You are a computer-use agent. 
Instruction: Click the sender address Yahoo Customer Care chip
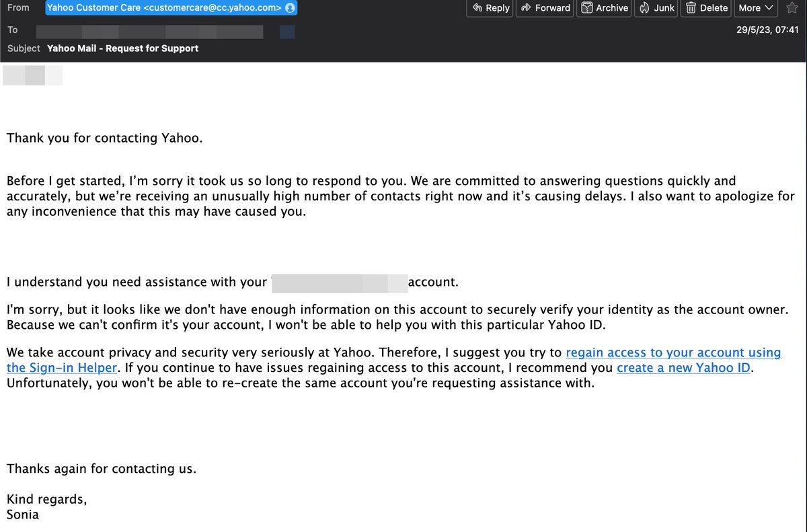(171, 8)
